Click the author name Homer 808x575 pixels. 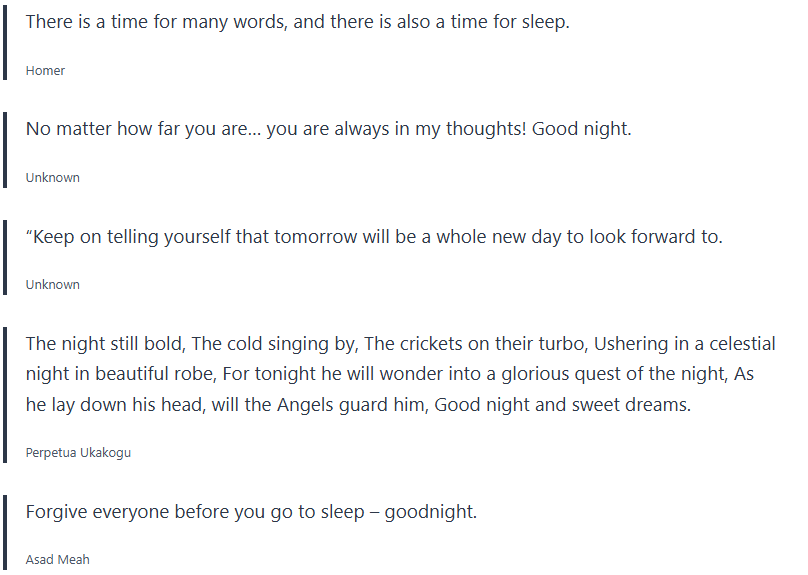pos(45,71)
